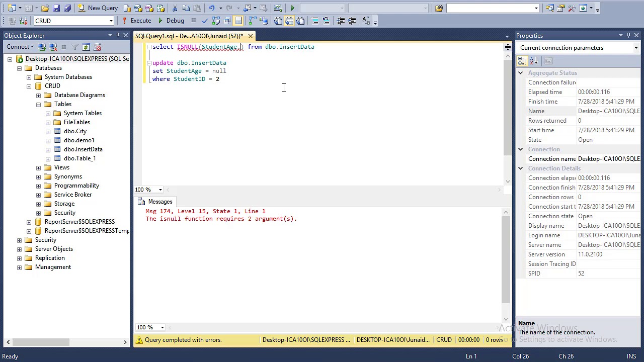Expand the System Databases node
Image resolution: width=644 pixels, height=362 pixels.
pyautogui.click(x=29, y=77)
